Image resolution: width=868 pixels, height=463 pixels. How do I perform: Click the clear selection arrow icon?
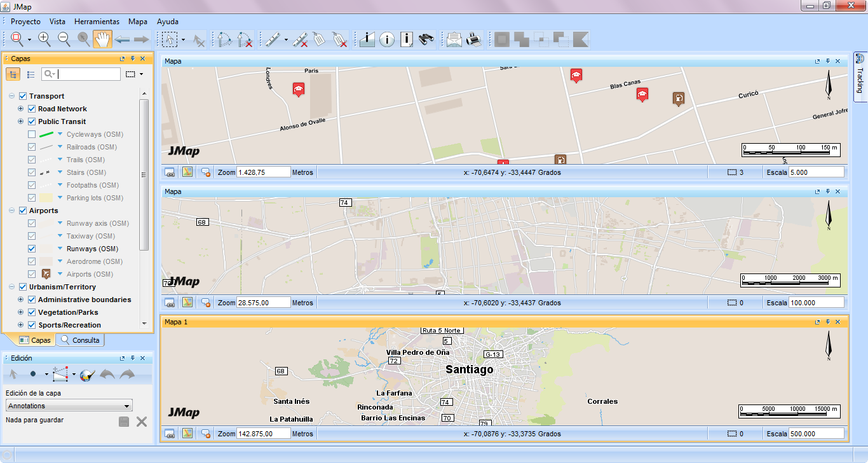tap(199, 40)
